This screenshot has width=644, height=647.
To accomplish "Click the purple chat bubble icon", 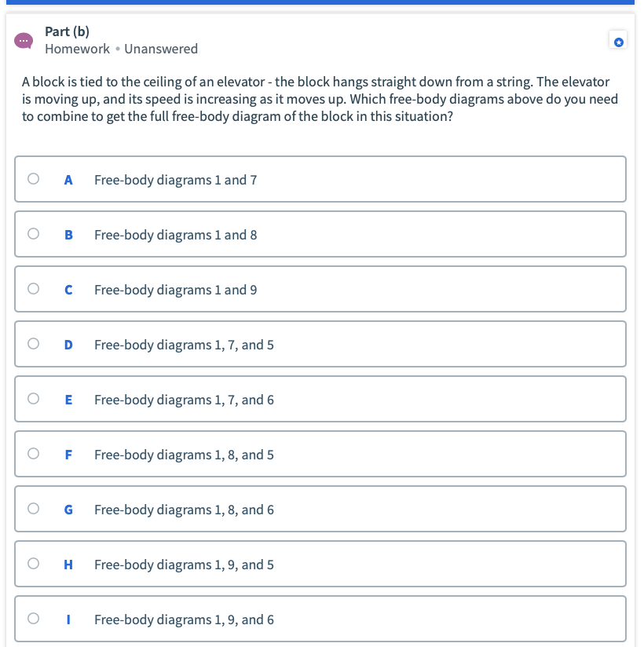I will 24,41.
